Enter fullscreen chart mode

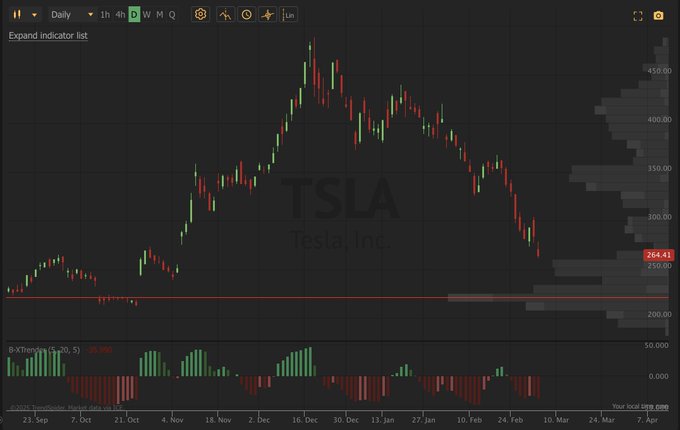(x=638, y=16)
